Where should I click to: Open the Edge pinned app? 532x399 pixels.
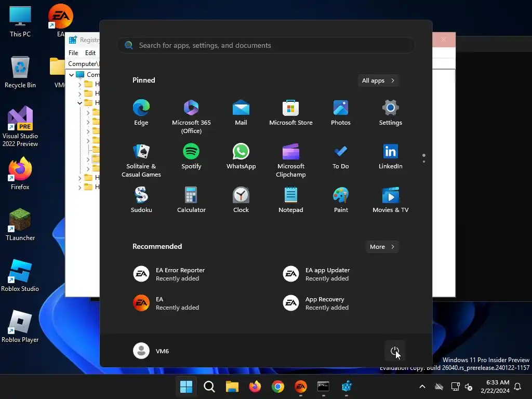(x=141, y=113)
